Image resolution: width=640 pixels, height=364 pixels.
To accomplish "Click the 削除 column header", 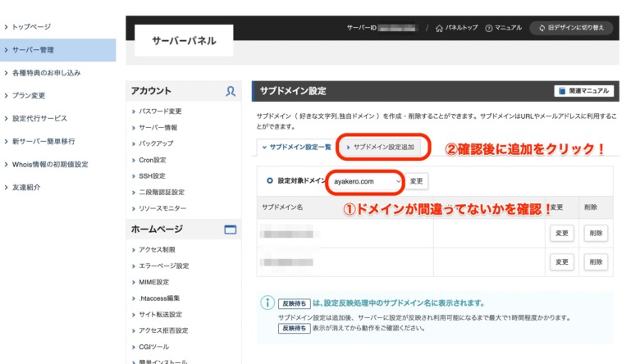I will (590, 207).
